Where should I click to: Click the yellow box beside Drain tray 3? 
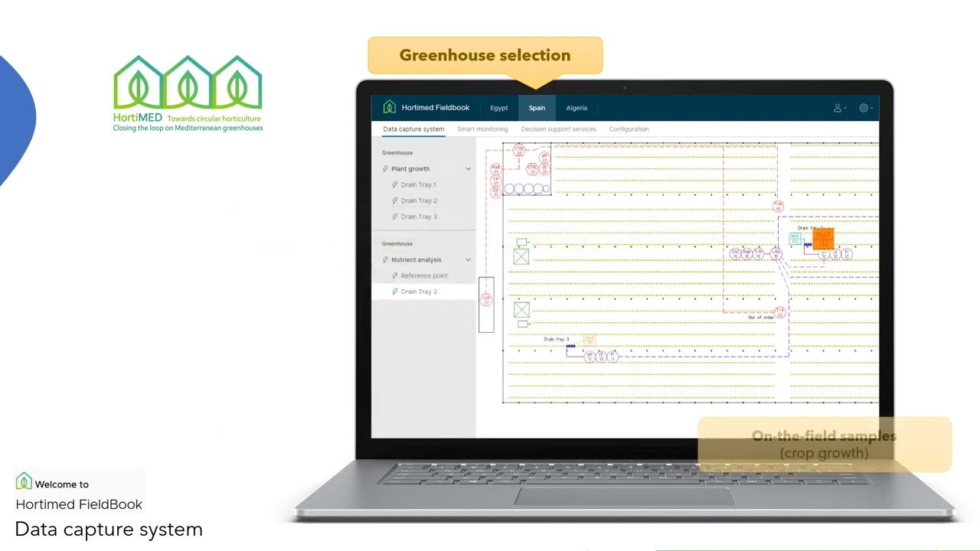590,340
